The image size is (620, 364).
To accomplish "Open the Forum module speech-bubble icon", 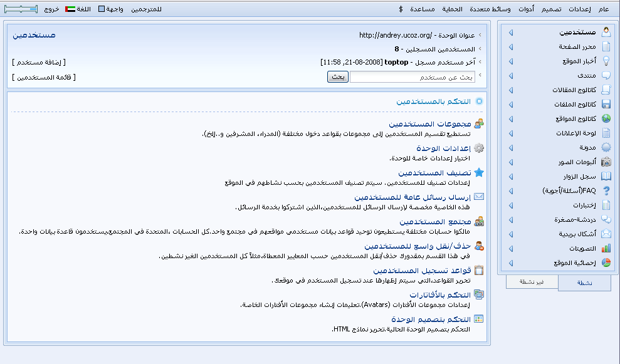I will pyautogui.click(x=606, y=75).
